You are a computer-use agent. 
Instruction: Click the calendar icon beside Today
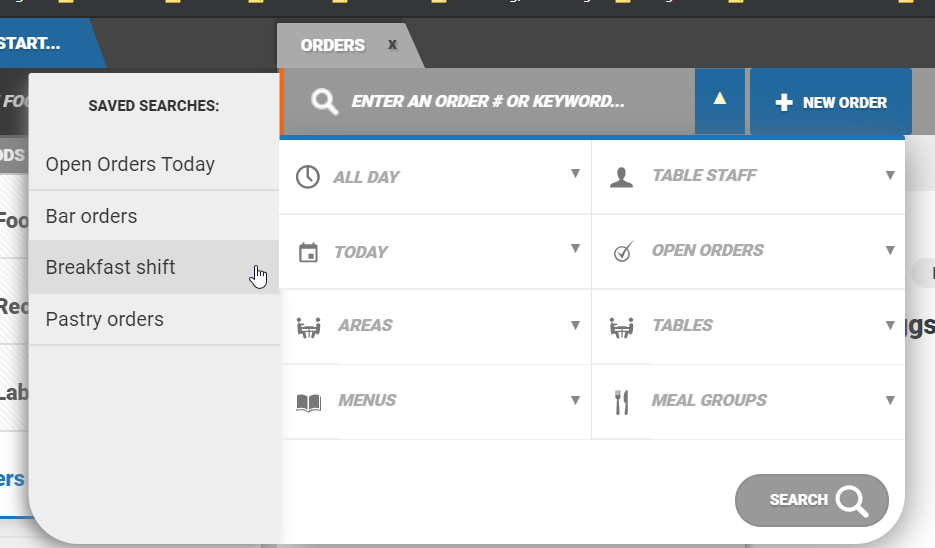point(308,252)
